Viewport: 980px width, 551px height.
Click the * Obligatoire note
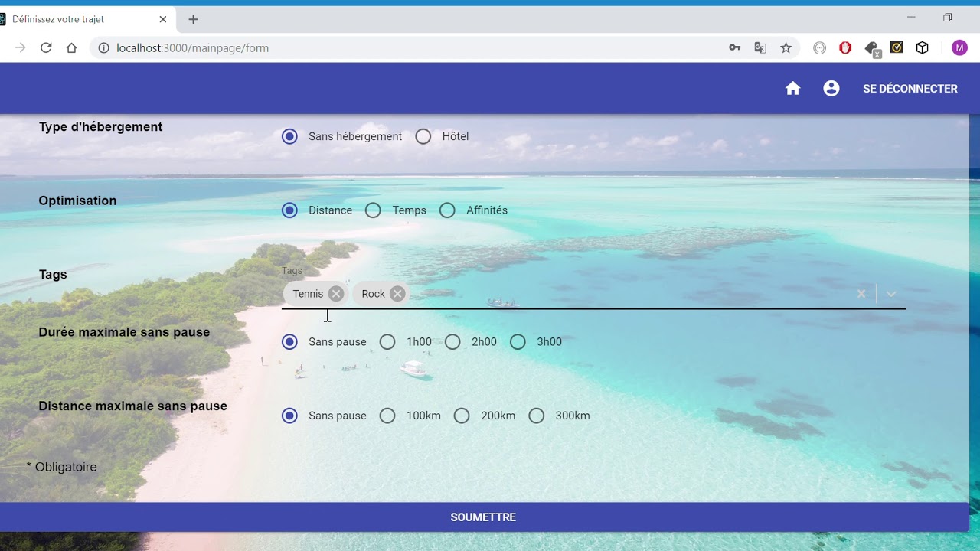pyautogui.click(x=61, y=467)
